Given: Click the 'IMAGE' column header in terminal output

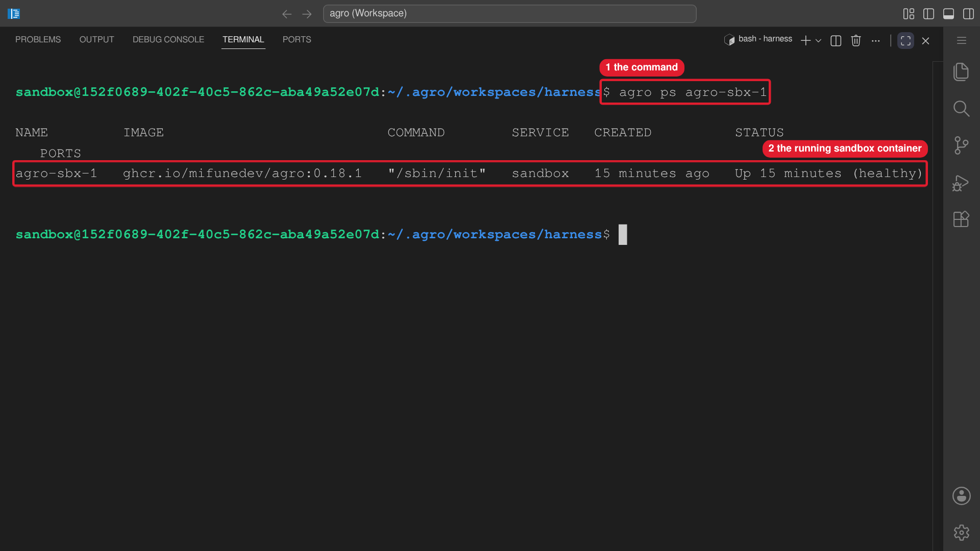Looking at the screenshot, I should [143, 133].
